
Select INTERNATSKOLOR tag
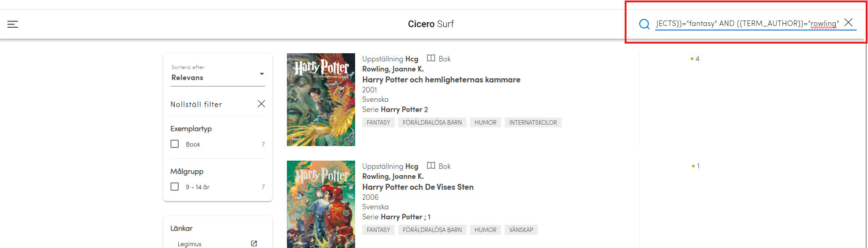click(x=533, y=122)
